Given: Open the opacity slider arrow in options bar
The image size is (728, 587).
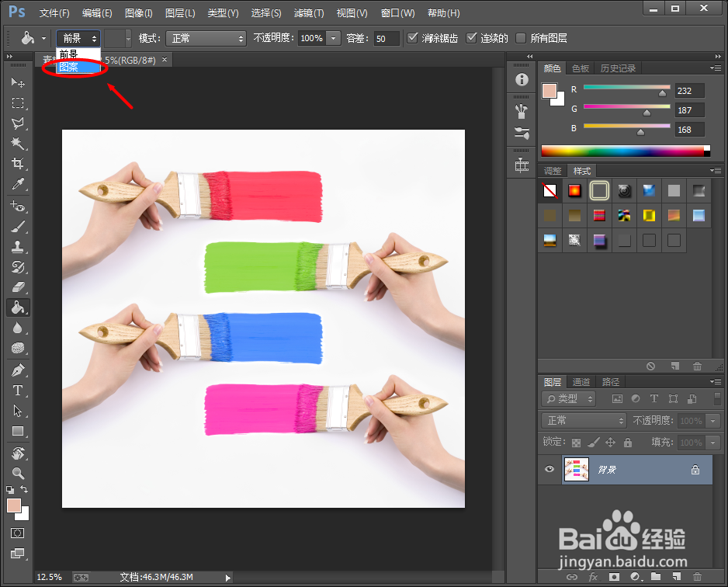Looking at the screenshot, I should (x=334, y=38).
